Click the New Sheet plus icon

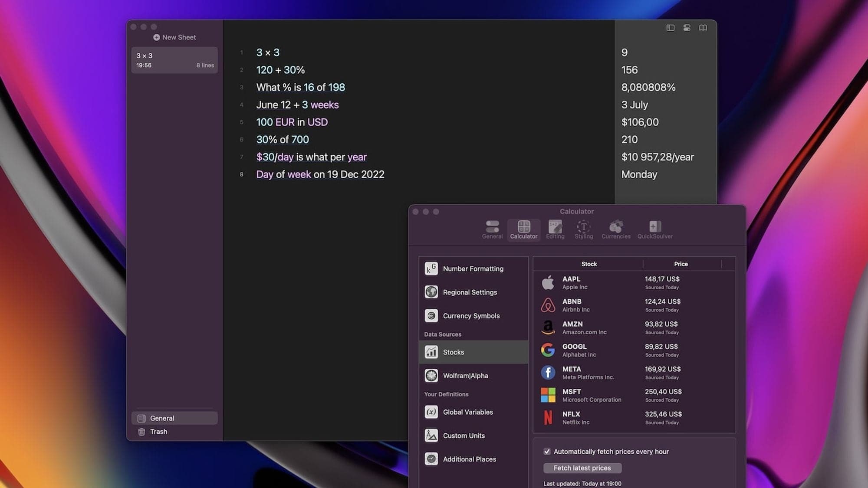(x=156, y=37)
